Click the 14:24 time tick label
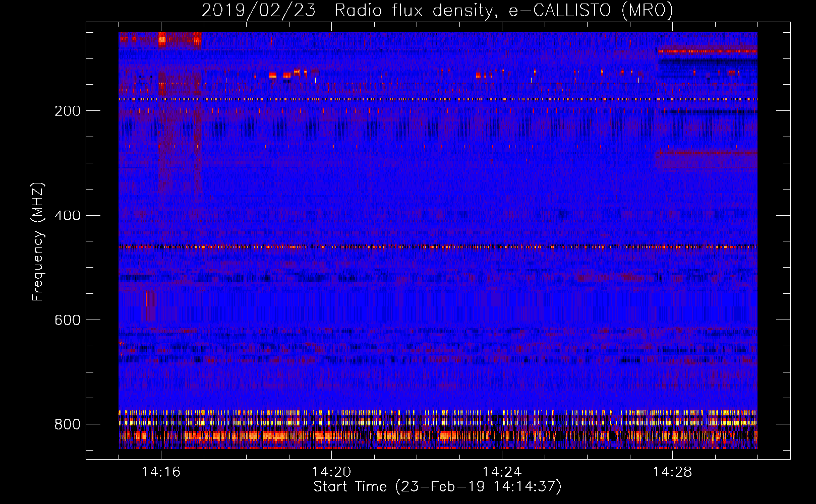Viewport: 816px width, 504px height. [x=502, y=472]
